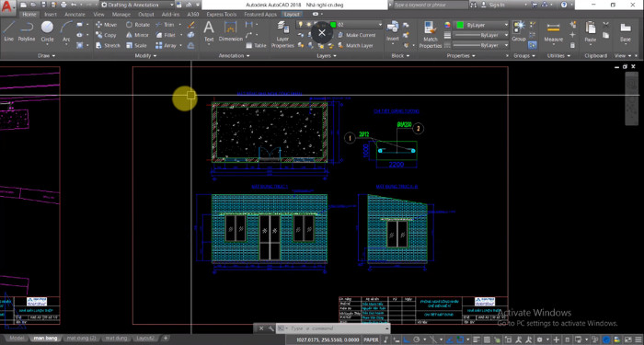Image resolution: width=644 pixels, height=345 pixels.
Task: Switch to the Model tab
Action: coord(17,339)
